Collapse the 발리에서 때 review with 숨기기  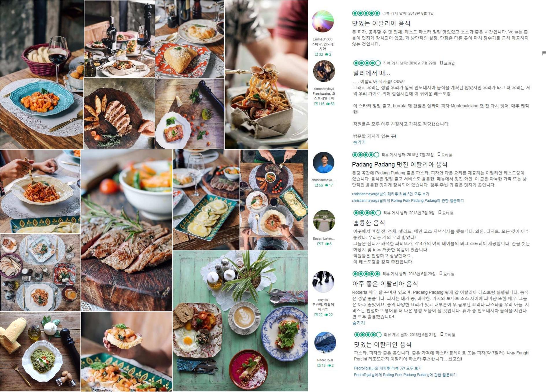(359, 142)
